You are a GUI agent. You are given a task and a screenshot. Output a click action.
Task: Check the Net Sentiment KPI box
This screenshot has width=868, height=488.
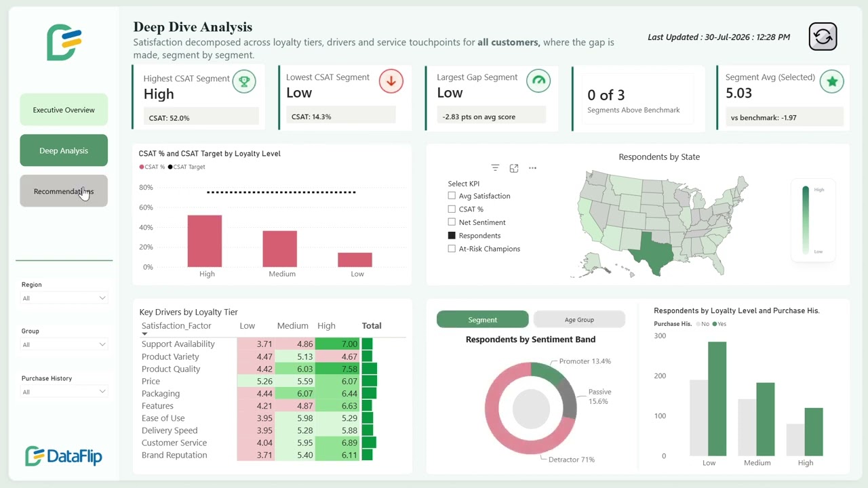[452, 222]
